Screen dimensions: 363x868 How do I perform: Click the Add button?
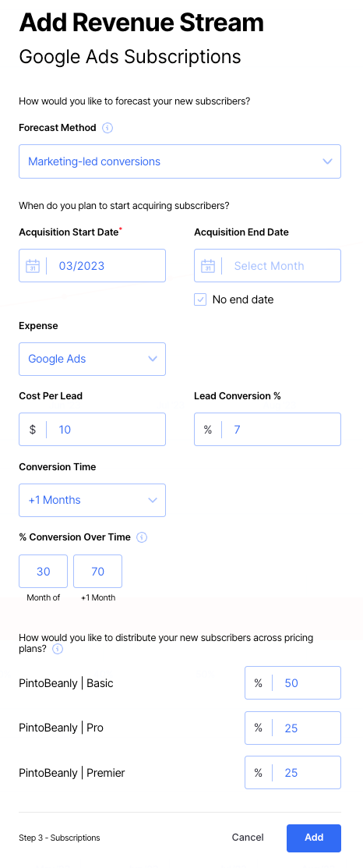click(314, 838)
